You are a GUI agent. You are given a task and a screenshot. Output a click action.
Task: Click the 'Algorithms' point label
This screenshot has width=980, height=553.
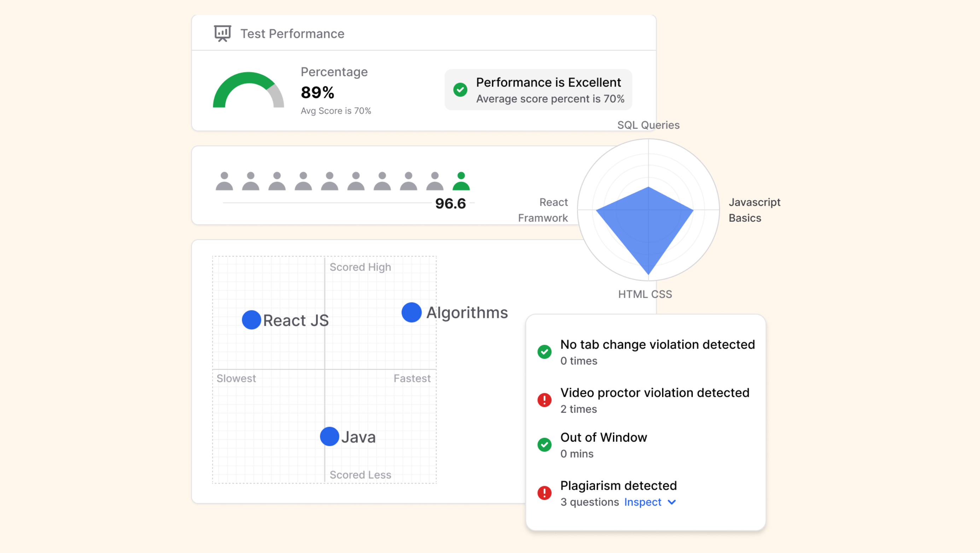pyautogui.click(x=467, y=313)
